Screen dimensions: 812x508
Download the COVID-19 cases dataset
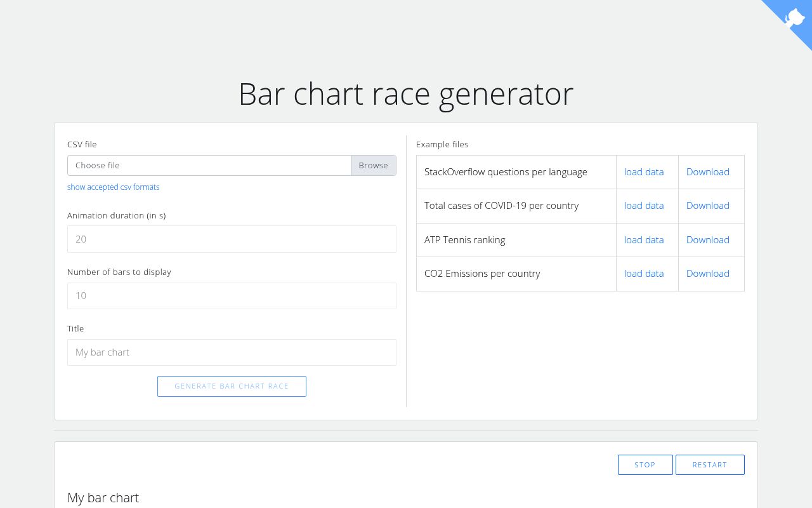(707, 206)
